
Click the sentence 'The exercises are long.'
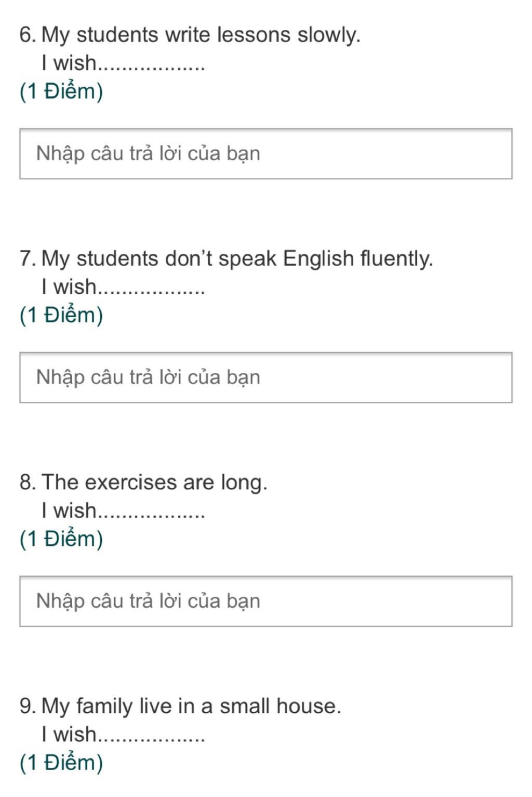[x=154, y=482]
